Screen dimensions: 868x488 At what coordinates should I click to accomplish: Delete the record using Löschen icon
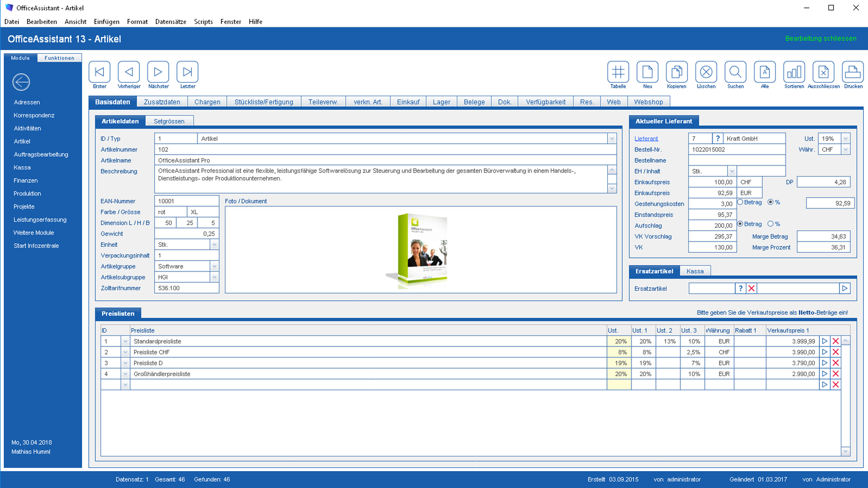pyautogui.click(x=706, y=72)
